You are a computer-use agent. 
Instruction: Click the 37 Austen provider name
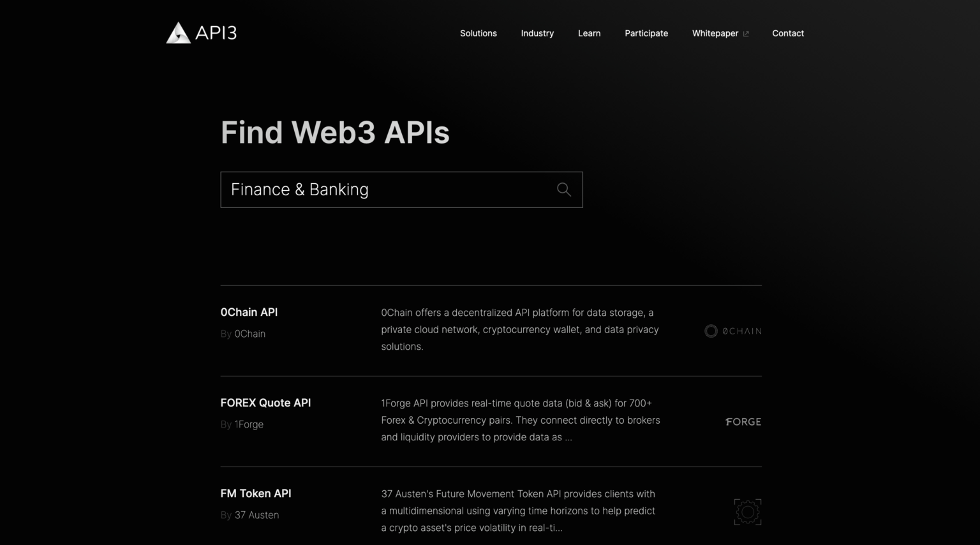[x=256, y=514]
